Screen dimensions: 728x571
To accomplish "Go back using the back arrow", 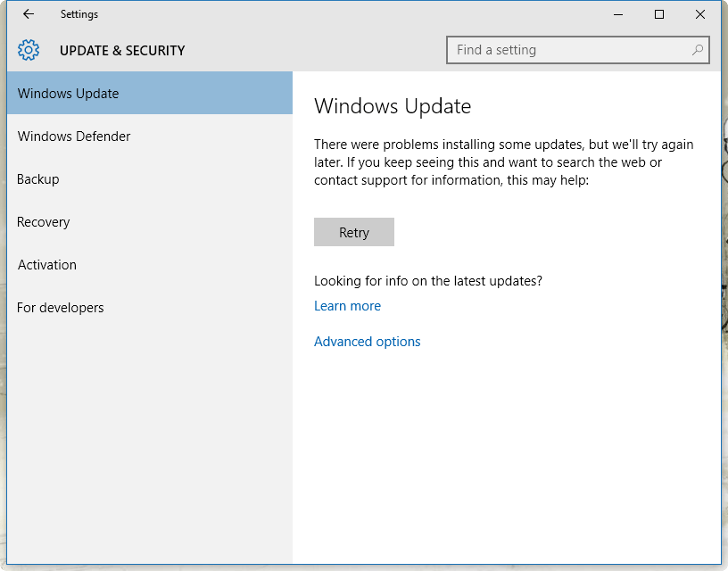I will point(29,14).
